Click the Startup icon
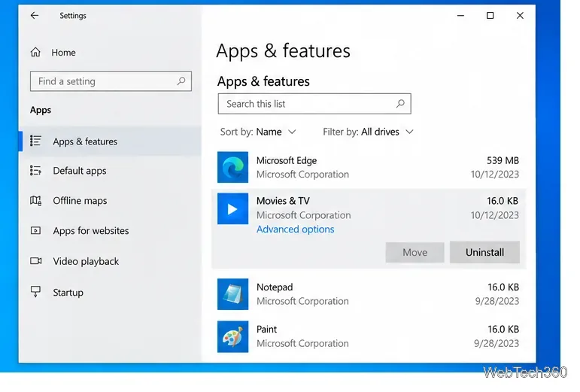580x392 pixels. click(35, 291)
